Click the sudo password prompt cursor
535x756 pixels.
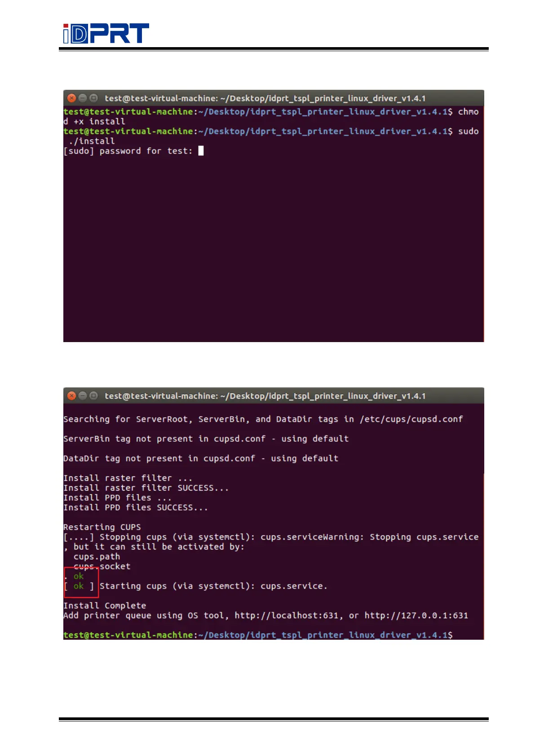coord(201,151)
